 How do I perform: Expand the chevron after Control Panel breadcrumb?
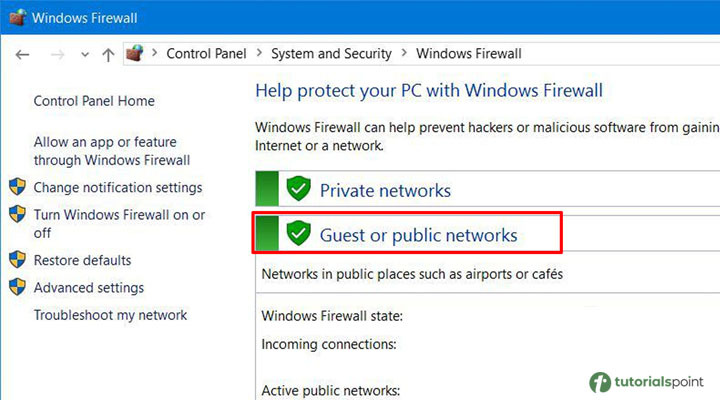point(259,54)
